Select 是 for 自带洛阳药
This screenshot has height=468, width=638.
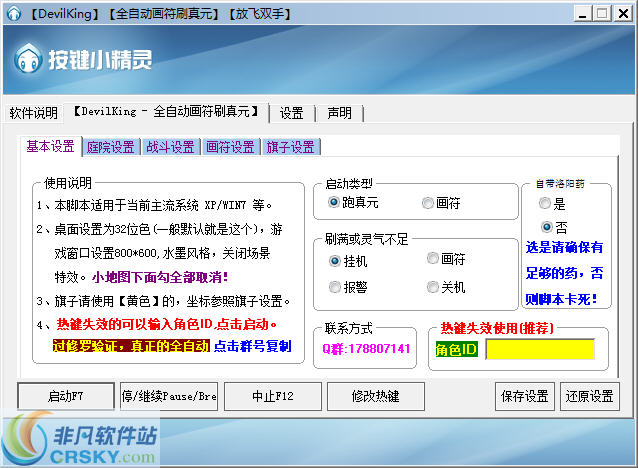coord(552,203)
